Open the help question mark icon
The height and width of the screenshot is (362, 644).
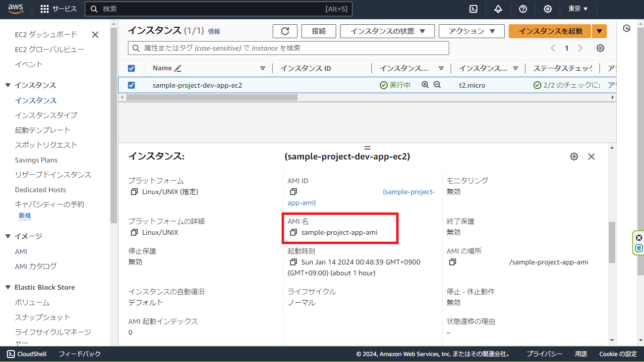click(x=523, y=9)
